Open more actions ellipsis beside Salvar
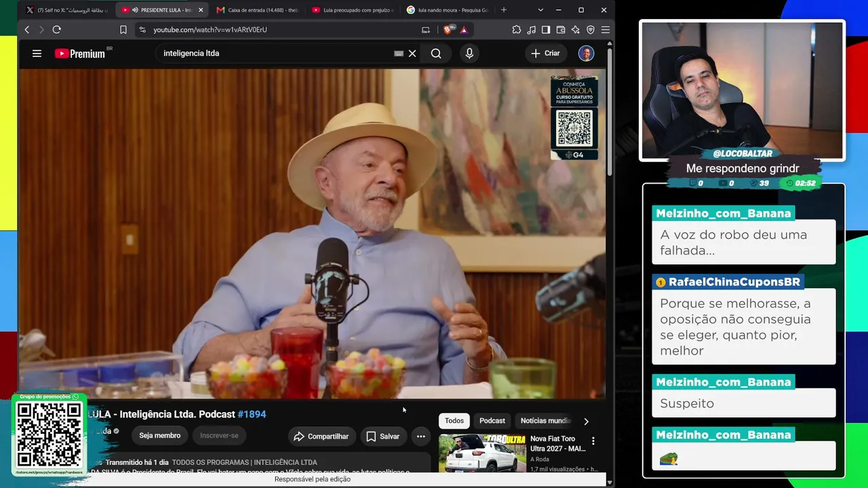 [x=421, y=436]
